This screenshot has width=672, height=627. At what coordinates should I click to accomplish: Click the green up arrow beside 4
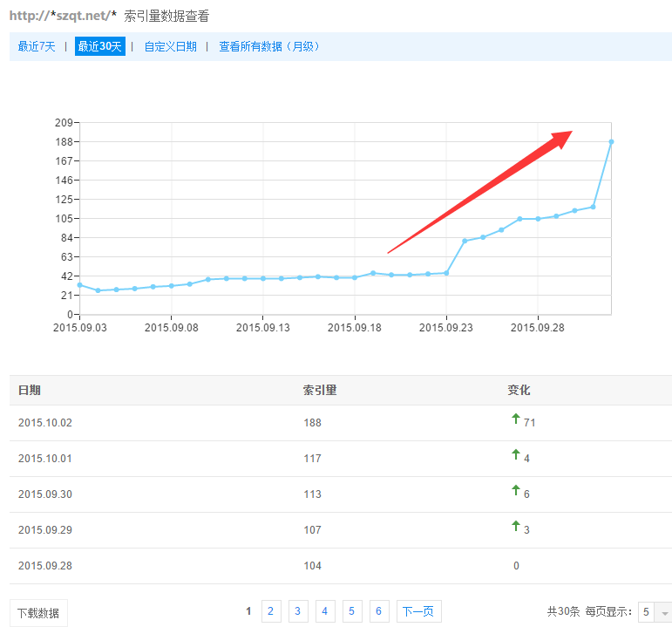tap(515, 454)
